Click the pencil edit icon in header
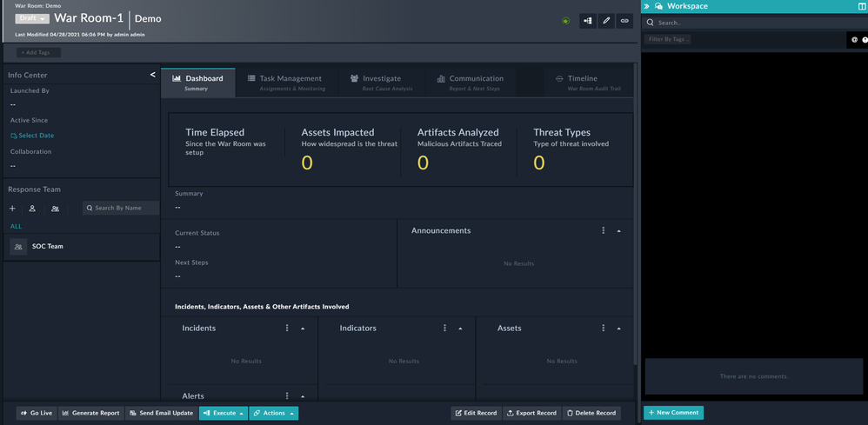Viewport: 868px width, 425px height. coord(606,21)
